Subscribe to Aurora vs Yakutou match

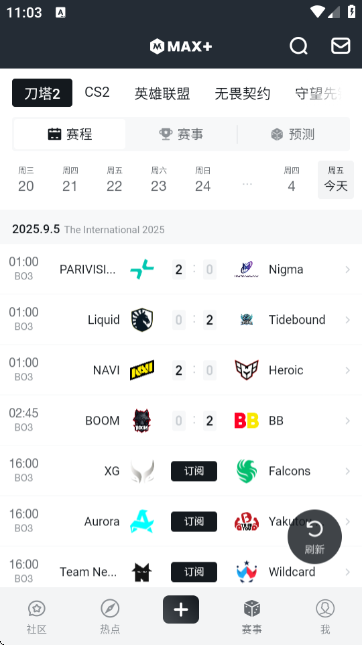[x=194, y=522]
